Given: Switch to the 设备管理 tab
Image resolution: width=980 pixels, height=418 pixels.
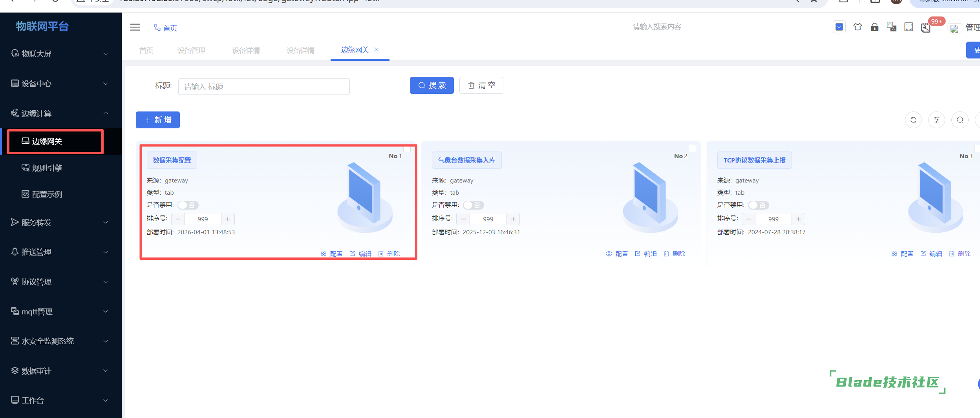Looking at the screenshot, I should click(191, 51).
